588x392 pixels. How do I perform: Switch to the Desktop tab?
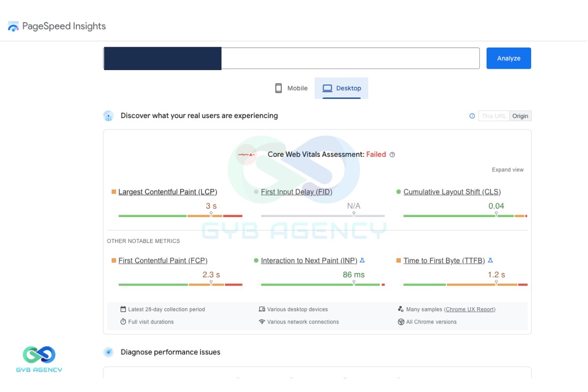tap(342, 88)
